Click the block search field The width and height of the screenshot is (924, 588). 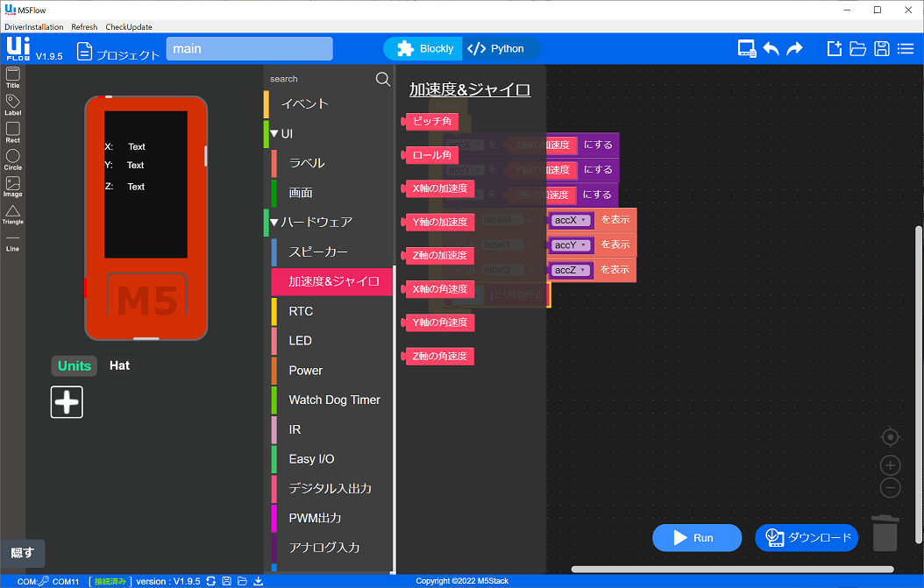pyautogui.click(x=321, y=79)
